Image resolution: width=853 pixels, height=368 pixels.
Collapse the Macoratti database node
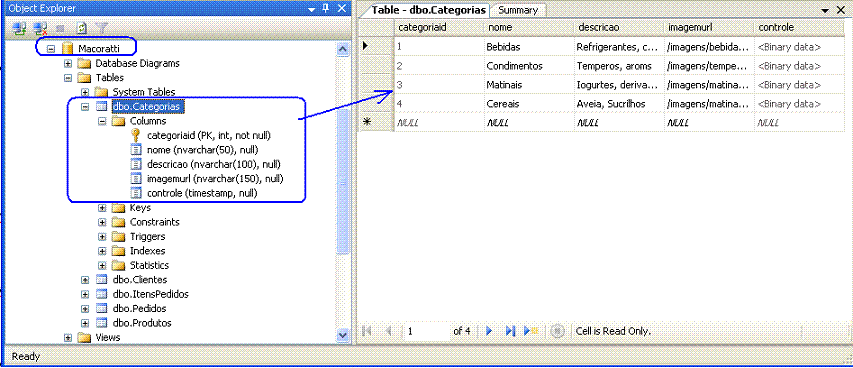click(51, 48)
